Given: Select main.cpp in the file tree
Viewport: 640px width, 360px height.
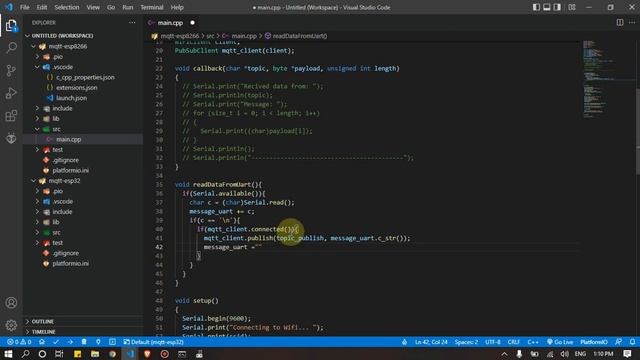Looking at the screenshot, I should pyautogui.click(x=83, y=140).
